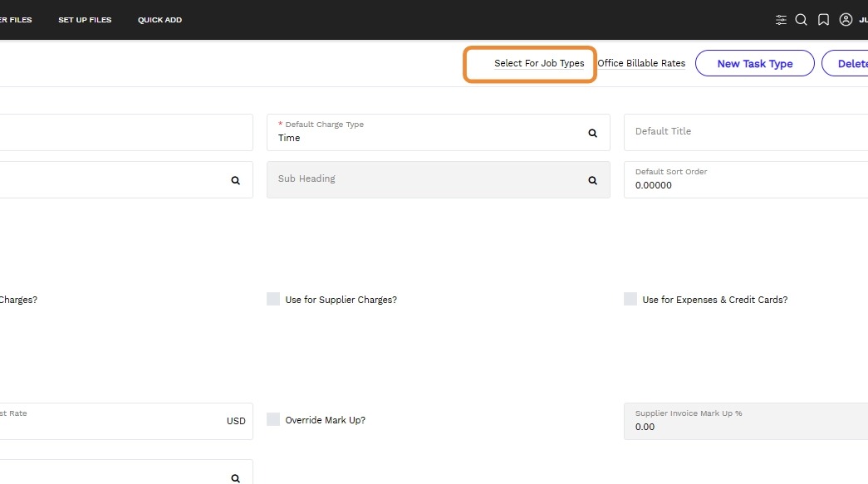Open the QUICK ADD menu
The image size is (868, 484).
(159, 20)
